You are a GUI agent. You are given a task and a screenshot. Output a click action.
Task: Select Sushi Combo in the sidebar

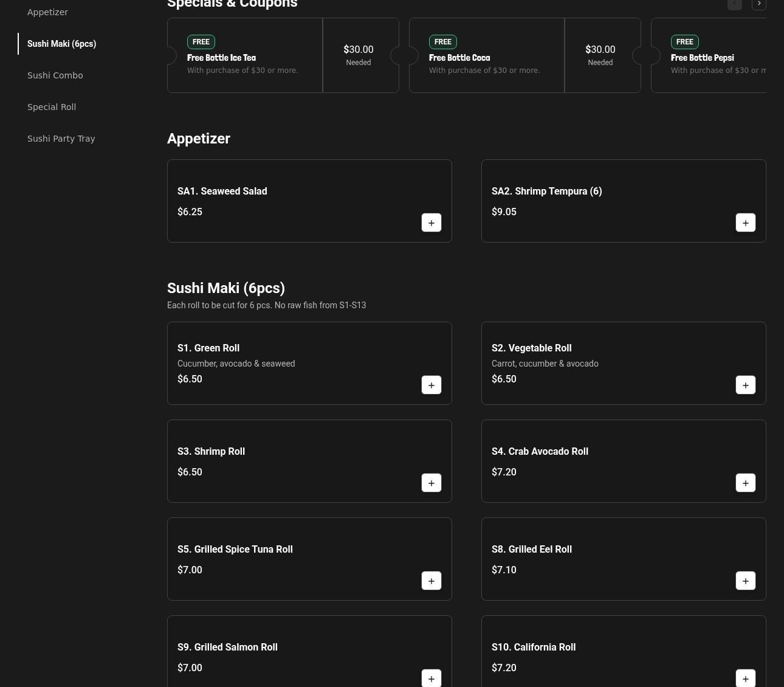(x=55, y=75)
